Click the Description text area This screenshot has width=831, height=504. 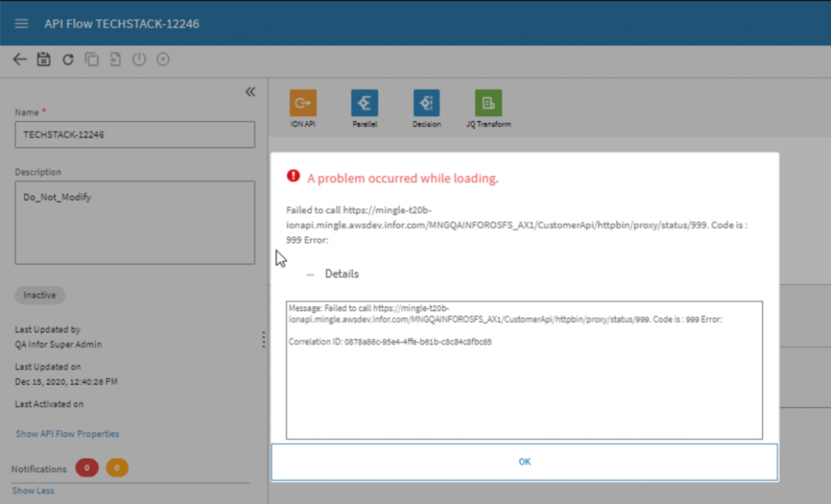click(x=135, y=222)
